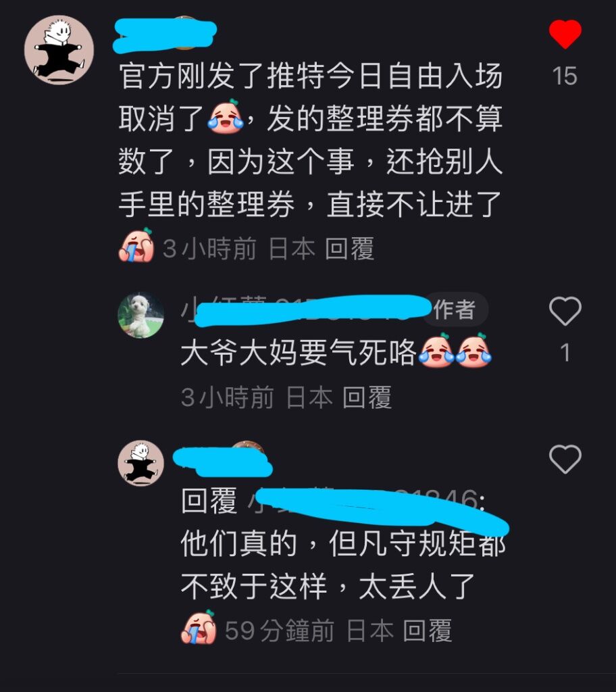Reply to the 59分鐘前 comment via 回覆
The image size is (616, 692).
tap(428, 631)
